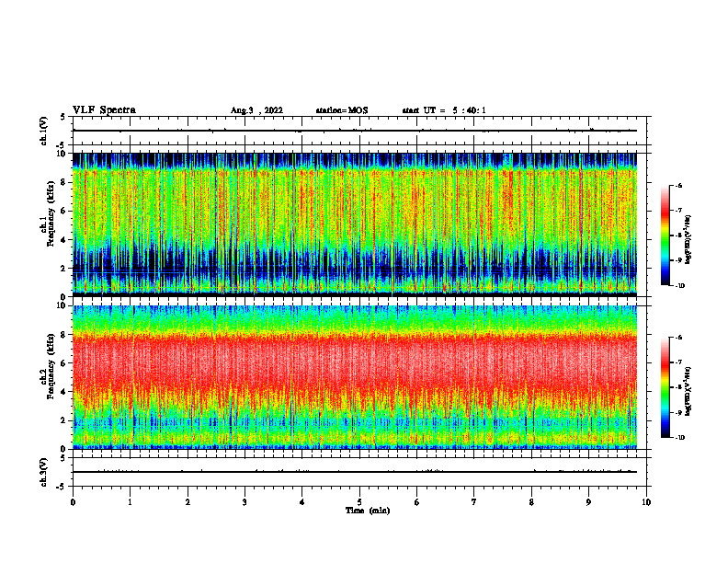The image size is (728, 563).
Task: Click the "Time (min)" axis label
Action: pyautogui.click(x=368, y=511)
